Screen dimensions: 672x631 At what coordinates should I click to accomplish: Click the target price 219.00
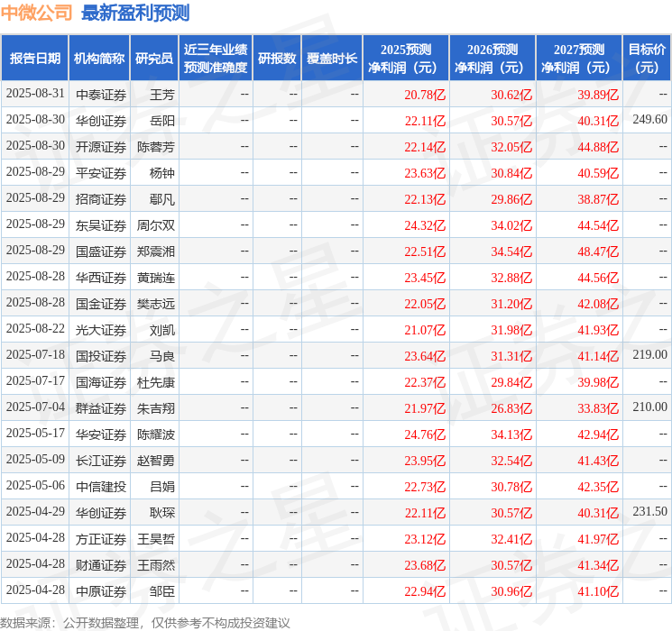point(649,354)
